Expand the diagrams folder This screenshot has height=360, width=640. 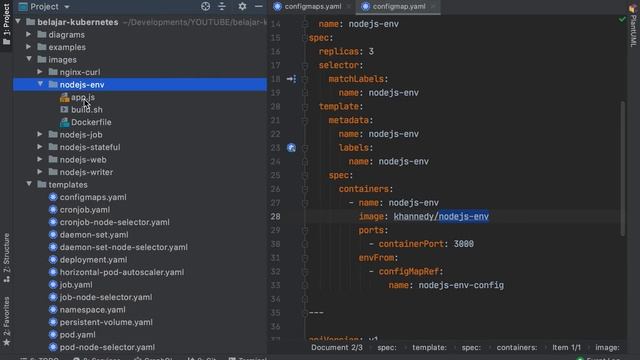pos(29,35)
